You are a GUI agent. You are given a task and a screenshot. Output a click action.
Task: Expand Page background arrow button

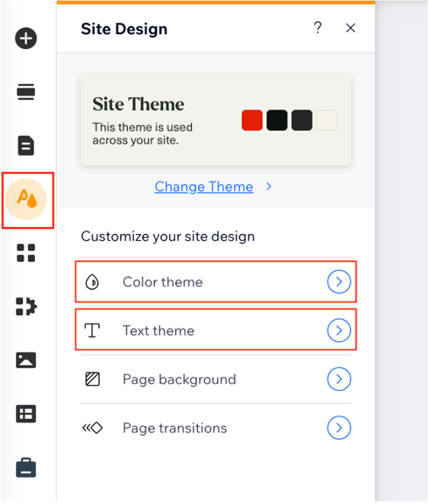[340, 380]
